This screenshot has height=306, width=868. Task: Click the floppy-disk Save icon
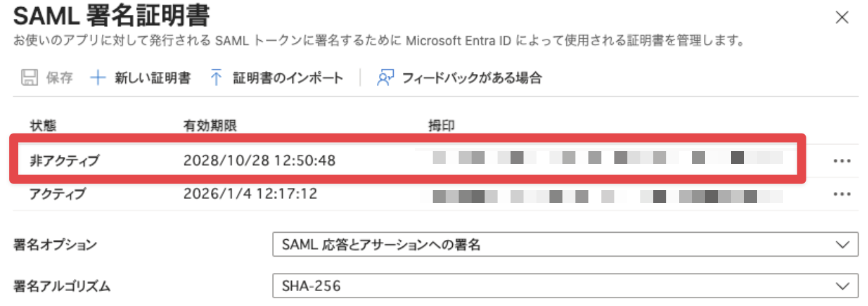(x=29, y=78)
